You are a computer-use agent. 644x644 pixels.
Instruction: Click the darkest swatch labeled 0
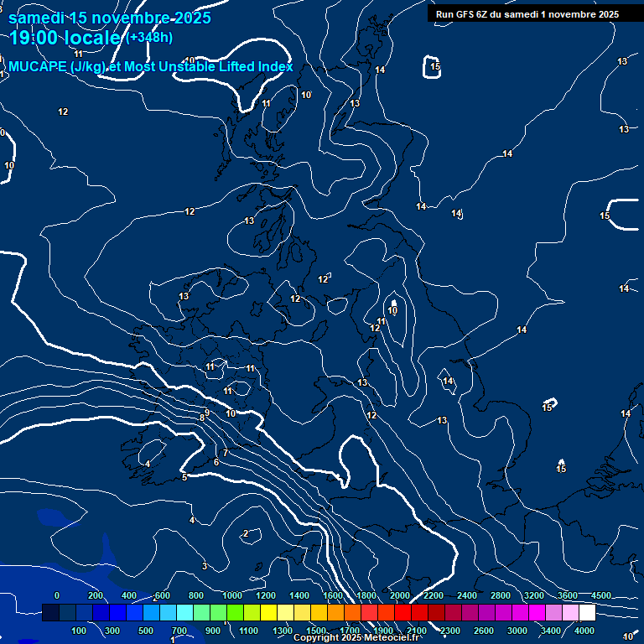click(51, 612)
